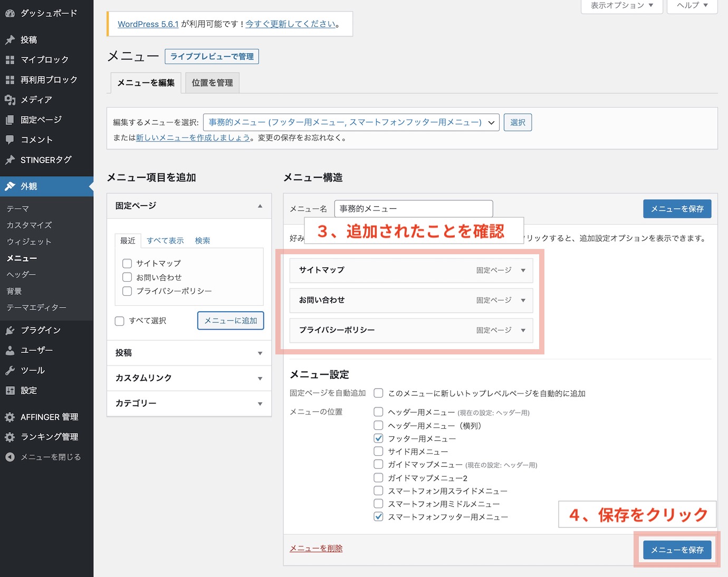Select the 最近 pages tab
728x577 pixels.
[x=128, y=241]
